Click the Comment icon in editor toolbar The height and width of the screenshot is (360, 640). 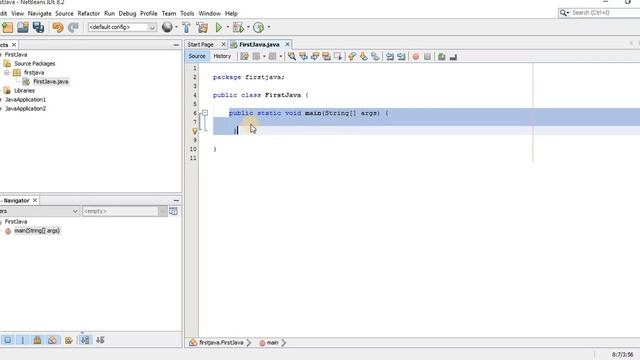442,56
